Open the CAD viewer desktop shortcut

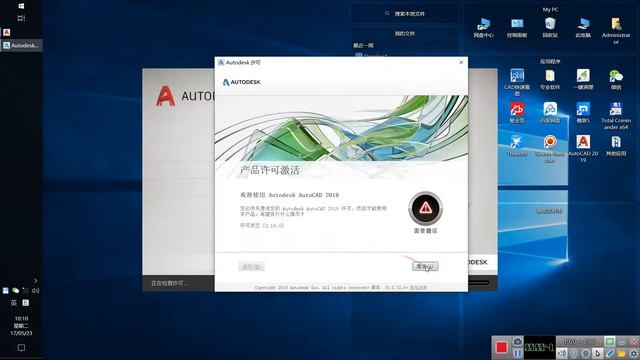tap(517, 82)
